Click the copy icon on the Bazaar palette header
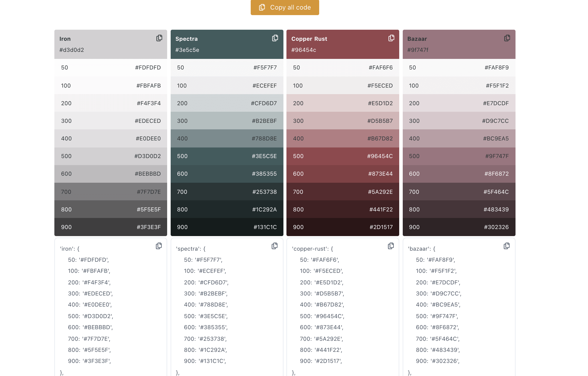The height and width of the screenshot is (376, 588). pyautogui.click(x=507, y=38)
